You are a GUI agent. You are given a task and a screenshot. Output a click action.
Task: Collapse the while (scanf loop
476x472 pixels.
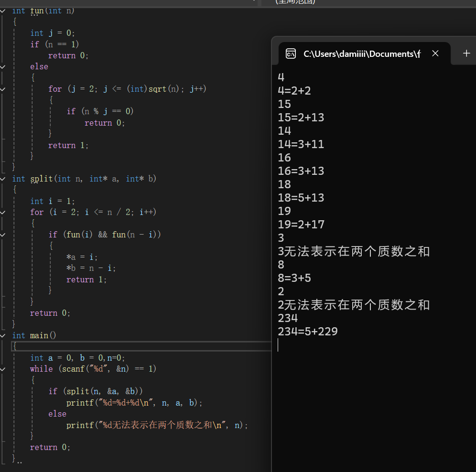pyautogui.click(x=3, y=369)
